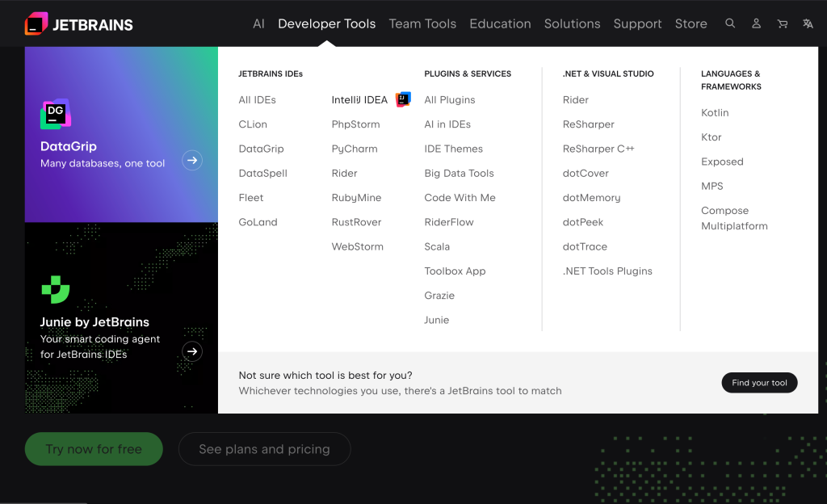Open the ReSharper C++ link
Viewport: 827px width, 504px height.
click(598, 149)
